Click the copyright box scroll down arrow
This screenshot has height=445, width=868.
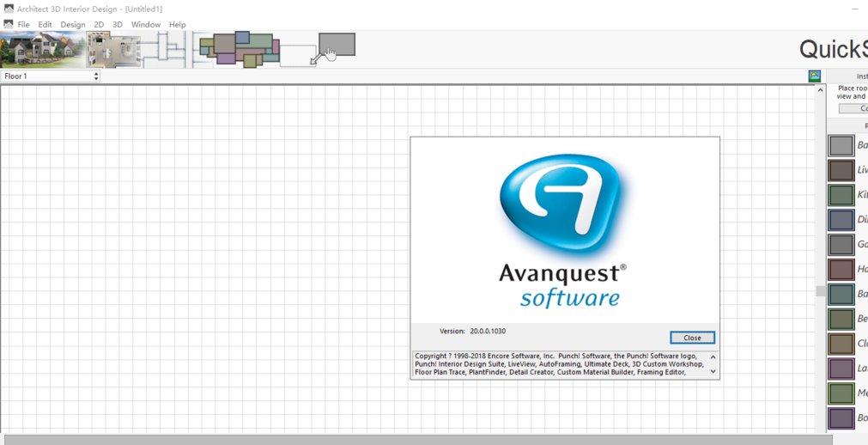click(713, 371)
